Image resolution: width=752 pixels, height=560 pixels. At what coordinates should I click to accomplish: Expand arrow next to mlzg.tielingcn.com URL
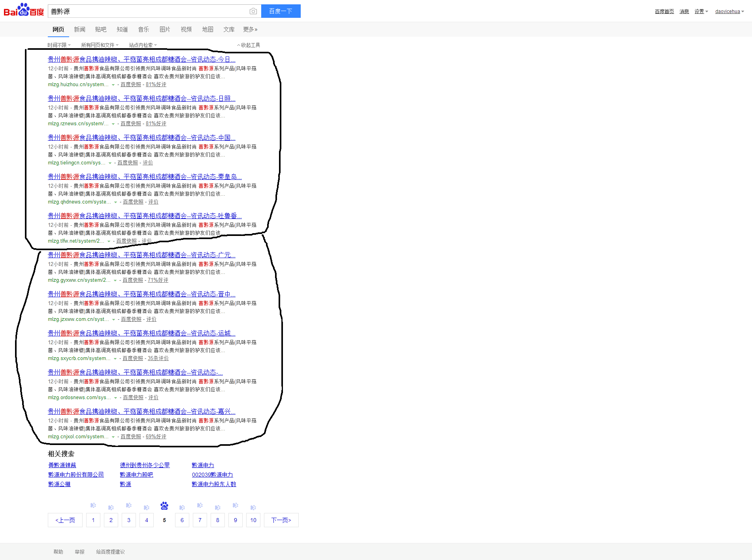point(110,163)
